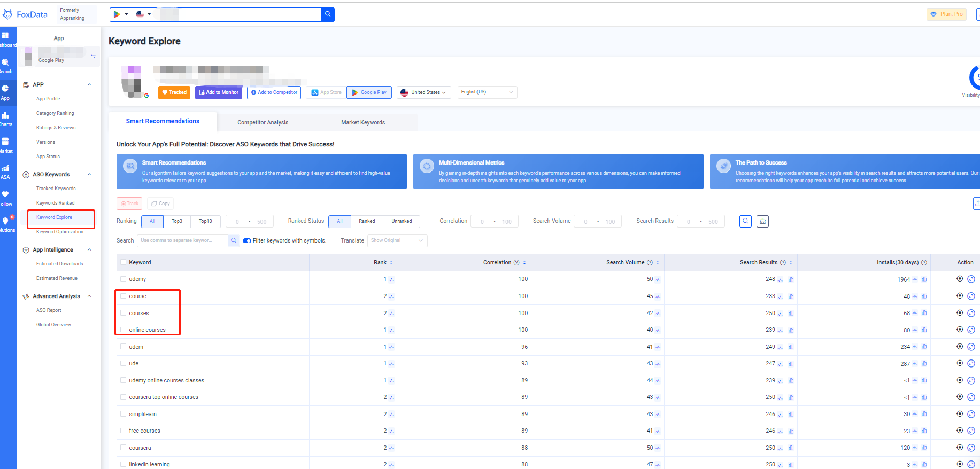Click the Add to Competitor button
Screen dimensions: 980x469
tap(274, 92)
